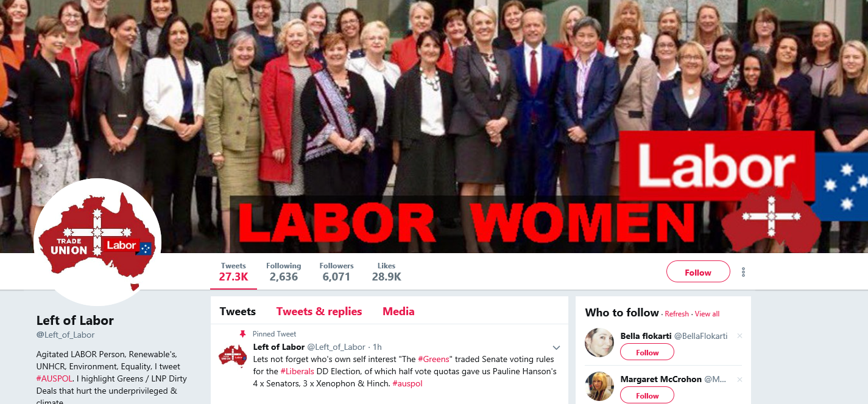Open Bella flokarti's profile picture

[599, 342]
